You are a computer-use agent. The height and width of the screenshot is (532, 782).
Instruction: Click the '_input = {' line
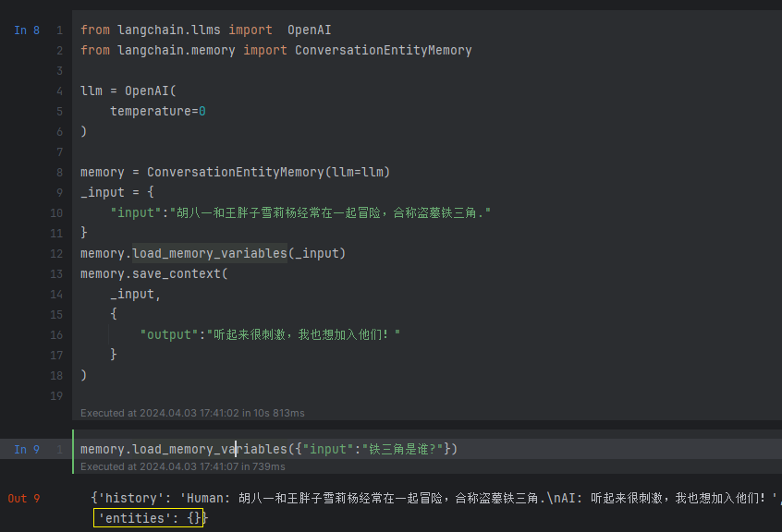pos(117,192)
